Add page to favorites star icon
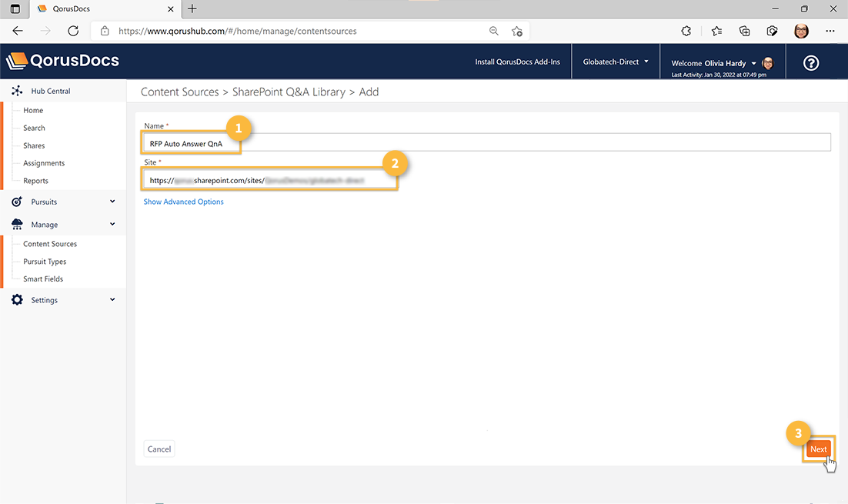848x504 pixels. [x=517, y=31]
